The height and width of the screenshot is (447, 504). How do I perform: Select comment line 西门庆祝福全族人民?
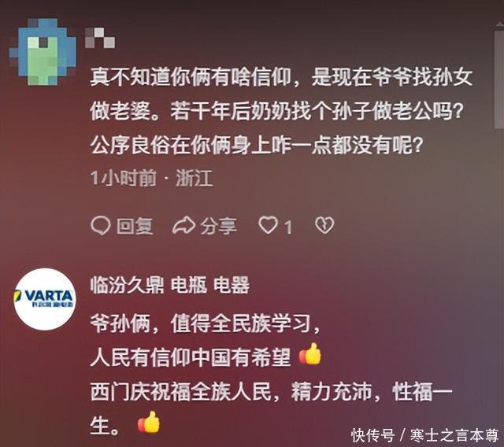point(271,392)
